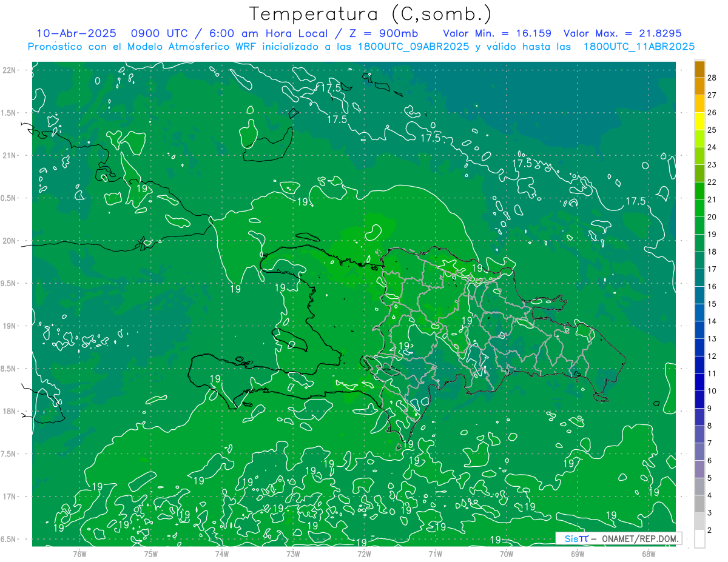
Task: Pick the orange swatch atop the color scale
Action: [x=699, y=69]
